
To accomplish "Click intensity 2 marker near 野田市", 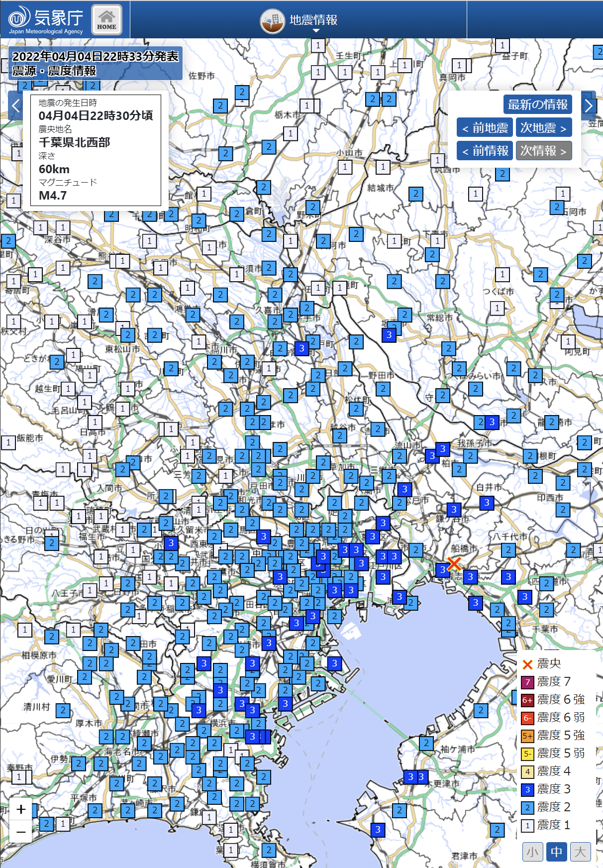I will point(383,389).
